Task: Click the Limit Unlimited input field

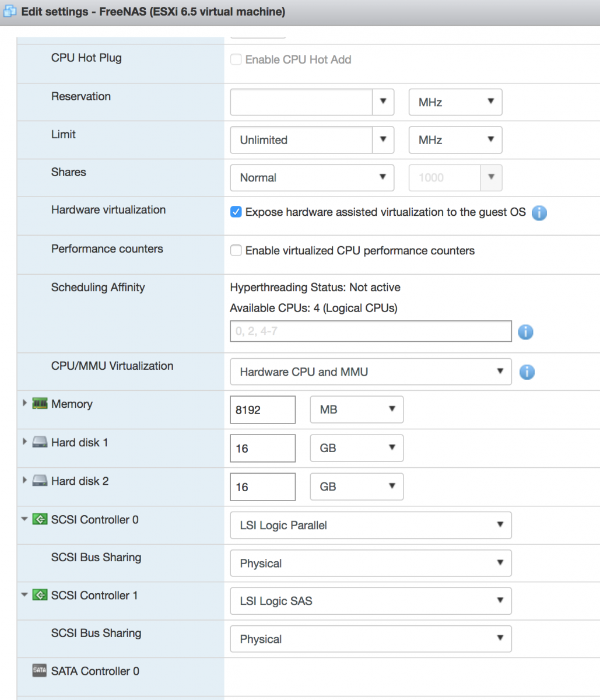Action: pyautogui.click(x=301, y=139)
